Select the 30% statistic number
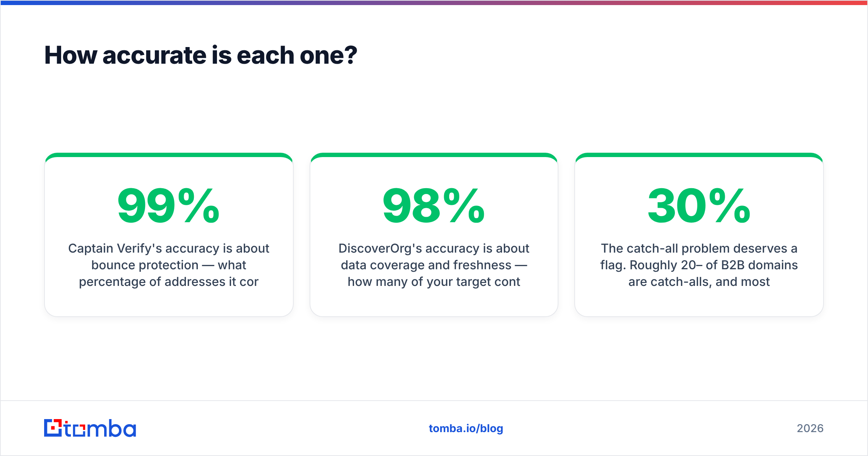 coord(699,206)
